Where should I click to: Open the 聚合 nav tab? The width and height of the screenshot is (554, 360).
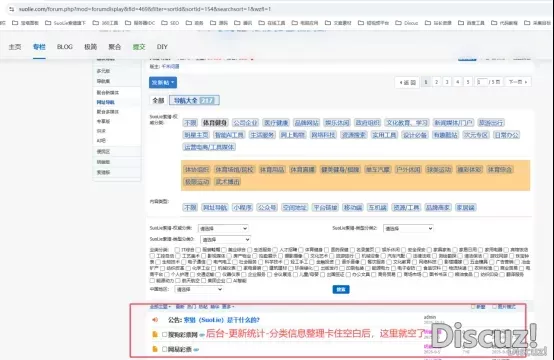[114, 47]
